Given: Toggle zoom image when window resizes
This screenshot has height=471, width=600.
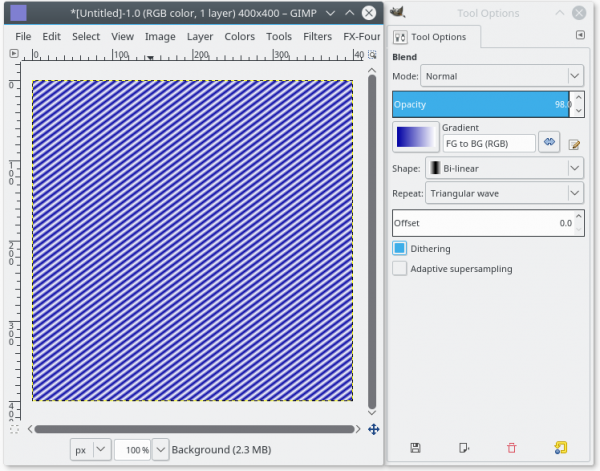Looking at the screenshot, I should click(372, 54).
